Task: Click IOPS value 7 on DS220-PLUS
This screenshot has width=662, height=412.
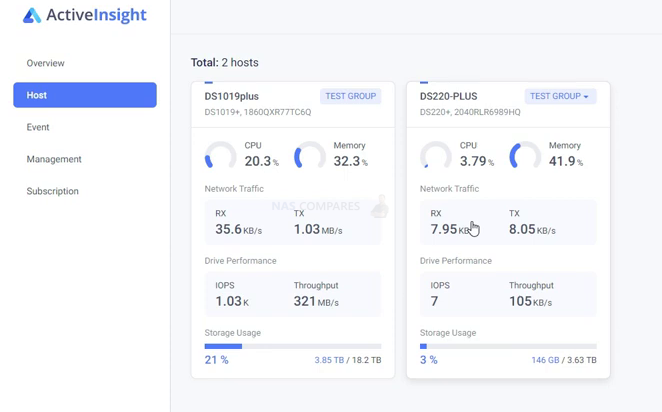Action: pos(434,301)
